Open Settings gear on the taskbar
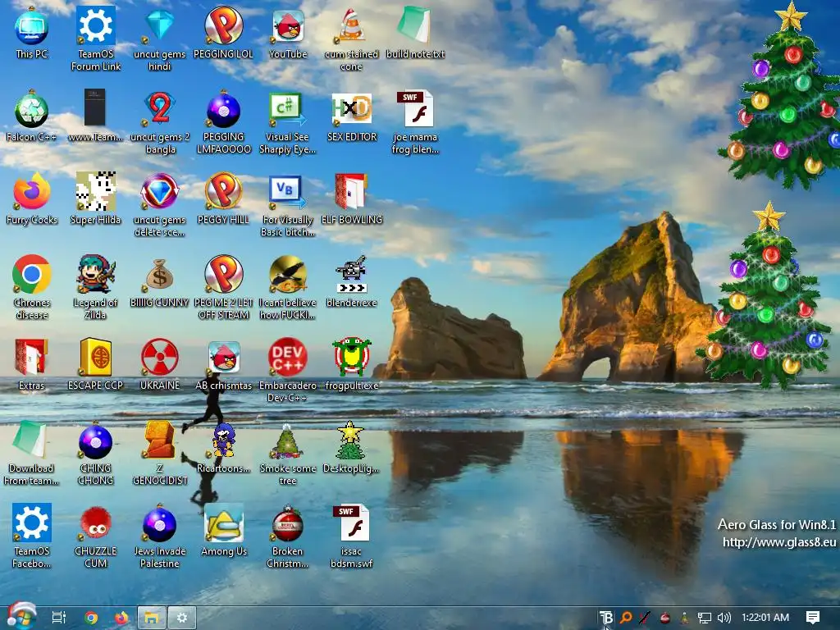840x630 pixels. tap(182, 618)
